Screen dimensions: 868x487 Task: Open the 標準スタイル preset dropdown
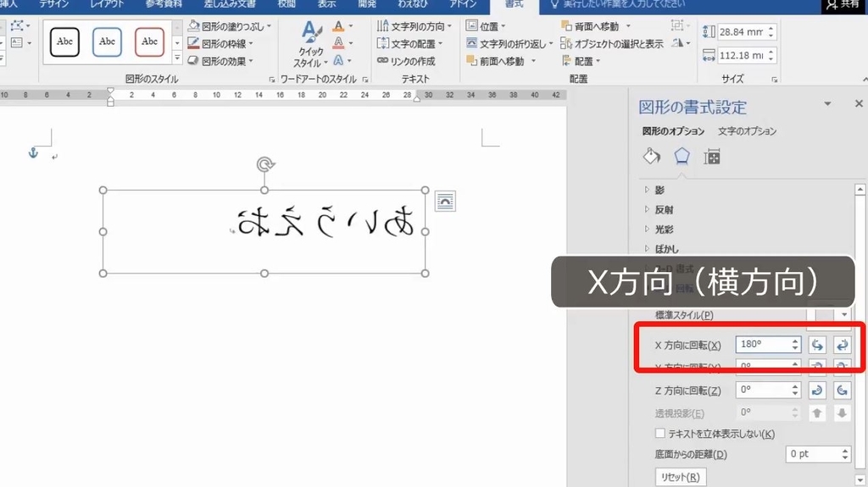tap(843, 315)
